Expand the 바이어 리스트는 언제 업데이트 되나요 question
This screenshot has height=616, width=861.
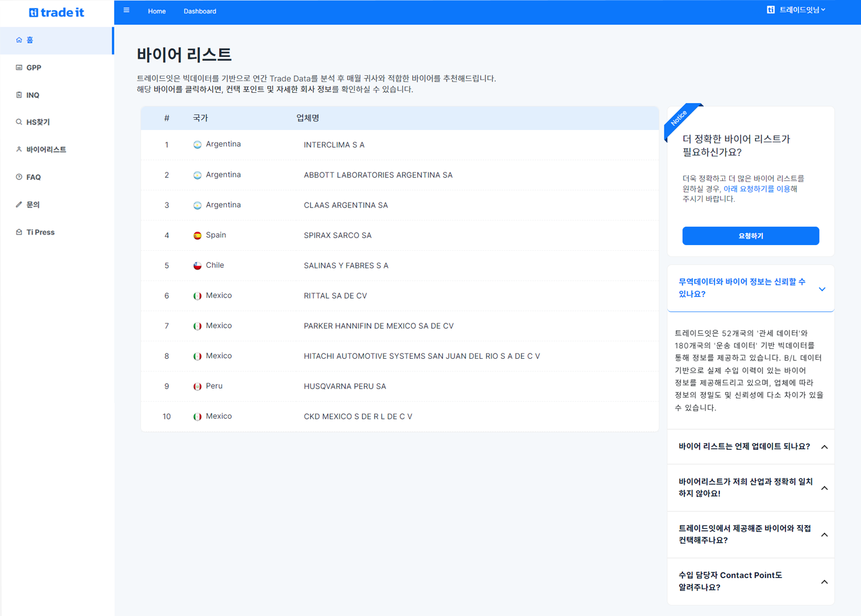point(750,447)
